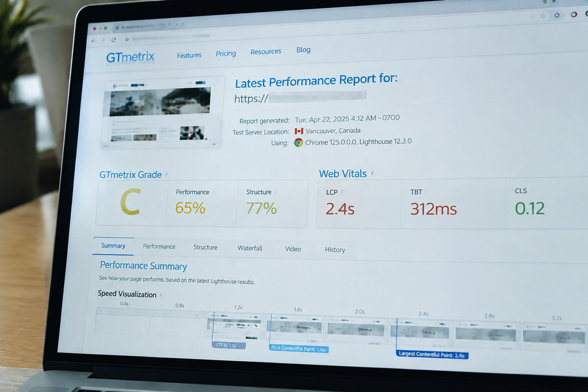The height and width of the screenshot is (392, 588).
Task: Click the grade letter C
Action: point(130,201)
